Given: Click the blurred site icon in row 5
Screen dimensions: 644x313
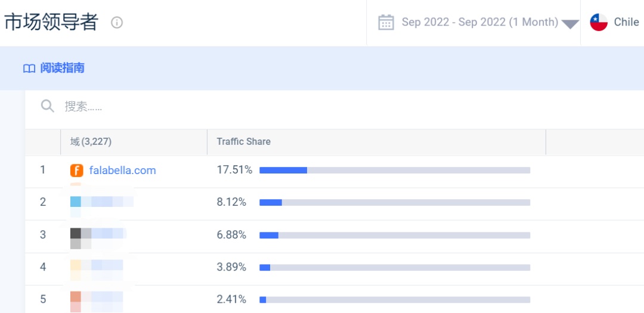Looking at the screenshot, I should click(76, 298).
